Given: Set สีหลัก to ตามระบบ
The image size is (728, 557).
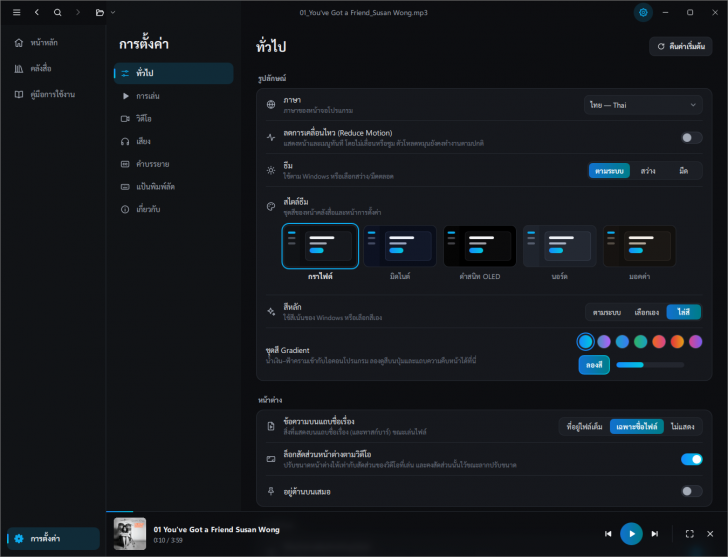Looking at the screenshot, I should click(606, 312).
